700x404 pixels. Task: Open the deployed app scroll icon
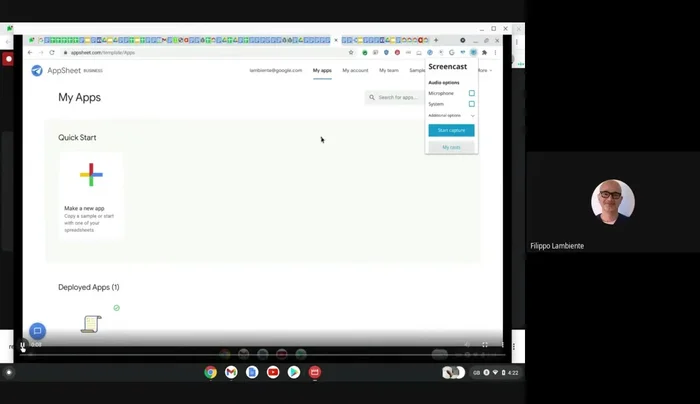pyautogui.click(x=91, y=324)
